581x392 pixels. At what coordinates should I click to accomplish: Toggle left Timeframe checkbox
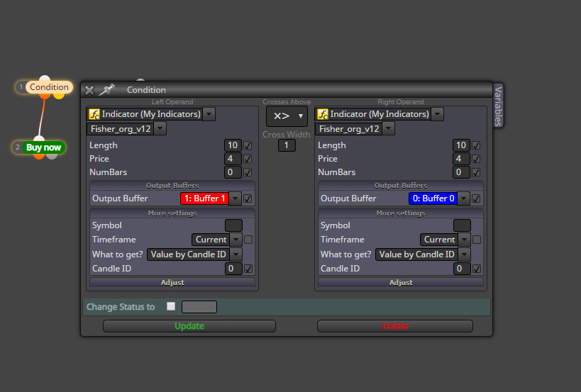(x=248, y=240)
